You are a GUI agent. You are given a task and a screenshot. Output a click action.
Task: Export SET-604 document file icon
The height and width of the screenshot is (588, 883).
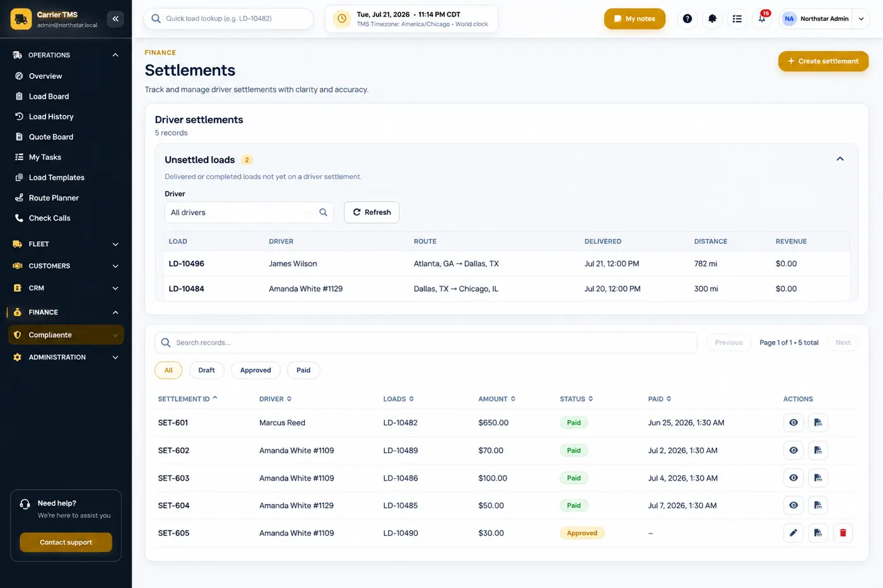coord(818,505)
